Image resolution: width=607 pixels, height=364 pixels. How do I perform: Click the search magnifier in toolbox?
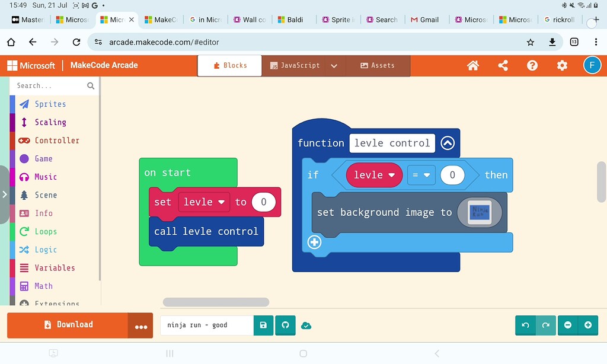pos(91,86)
